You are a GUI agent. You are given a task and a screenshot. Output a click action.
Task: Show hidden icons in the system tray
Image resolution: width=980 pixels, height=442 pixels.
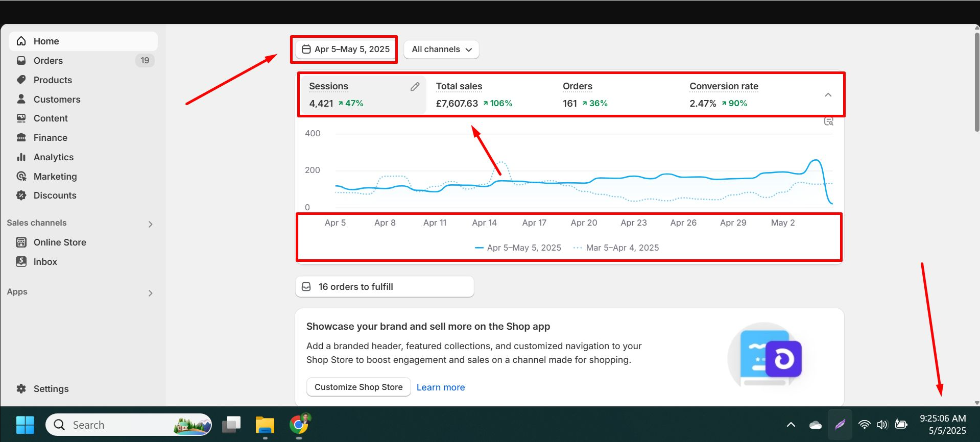[791, 425]
